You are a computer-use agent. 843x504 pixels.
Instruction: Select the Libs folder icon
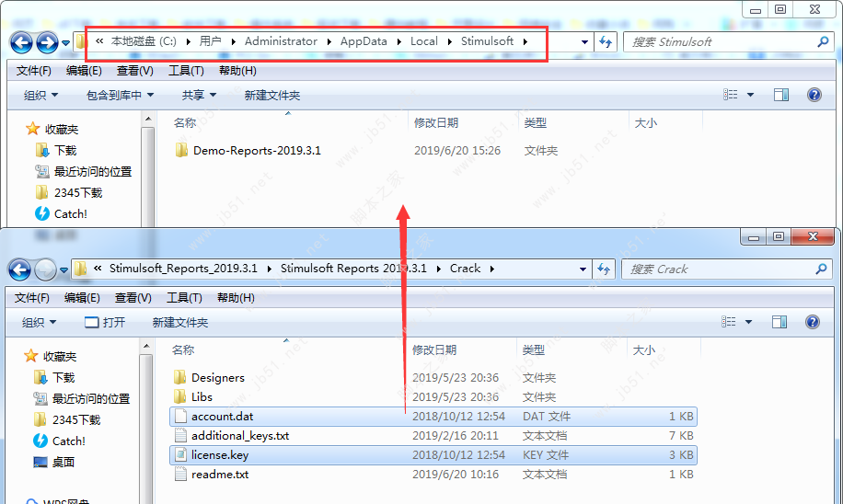click(179, 396)
